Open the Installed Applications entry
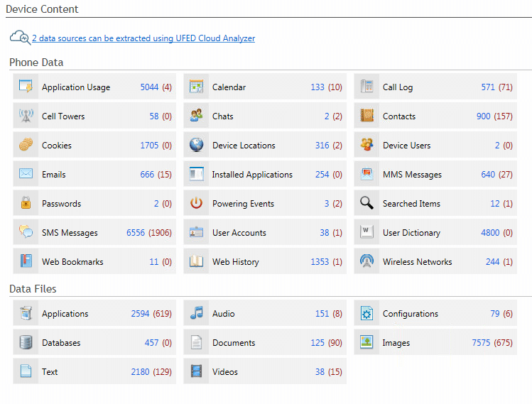 [252, 175]
